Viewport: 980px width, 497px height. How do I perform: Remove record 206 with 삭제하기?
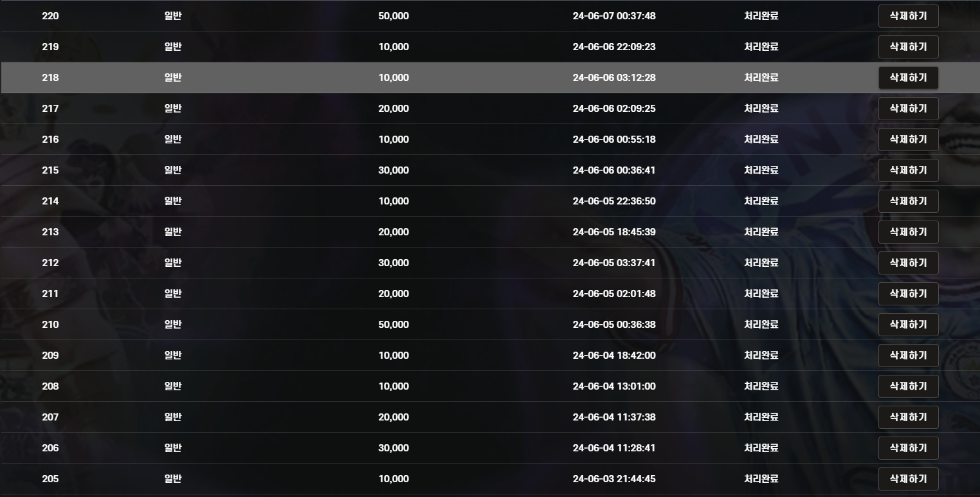pos(908,448)
